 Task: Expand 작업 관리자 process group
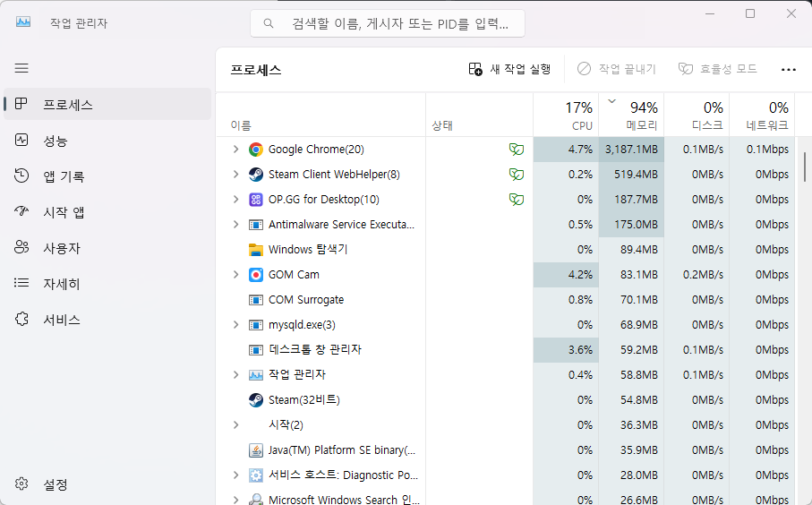click(235, 374)
